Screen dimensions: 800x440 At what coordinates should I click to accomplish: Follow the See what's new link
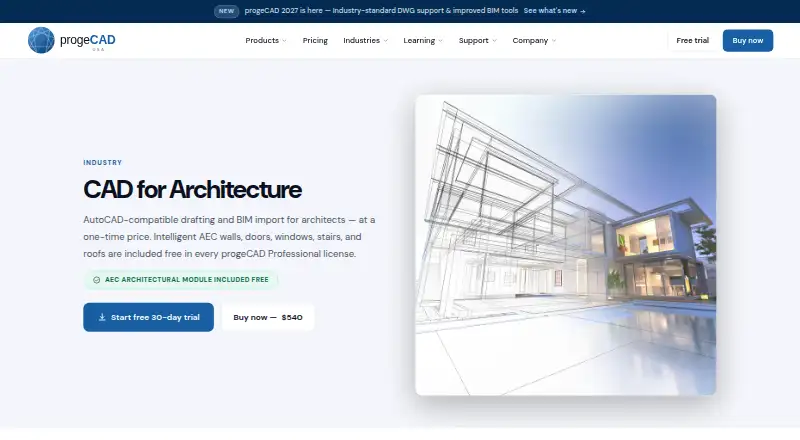(x=554, y=11)
